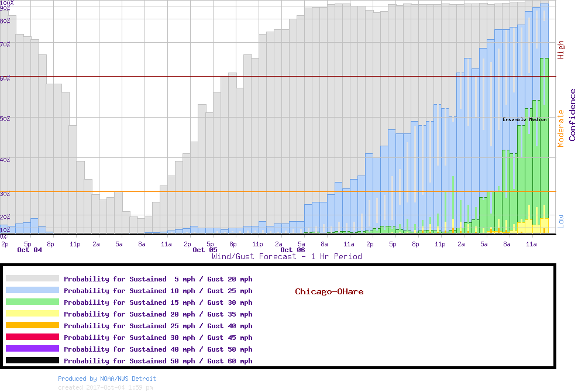The height and width of the screenshot is (392, 585).
Task: Select the orange Sustained 25 mph legend swatch
Action: pyautogui.click(x=32, y=326)
